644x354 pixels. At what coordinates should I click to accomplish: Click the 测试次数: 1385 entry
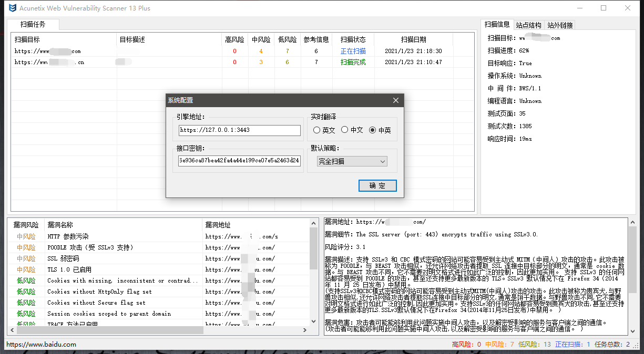(x=510, y=126)
